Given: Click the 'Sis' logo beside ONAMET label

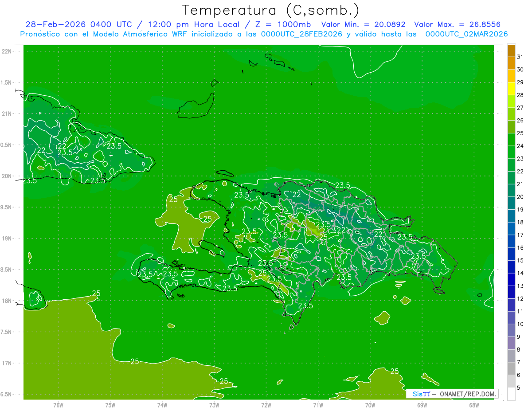Looking at the screenshot, I should 421,394.
